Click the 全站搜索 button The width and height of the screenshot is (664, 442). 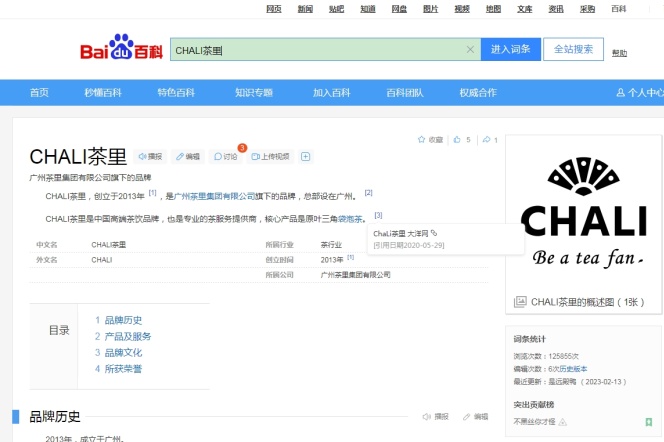(x=573, y=49)
